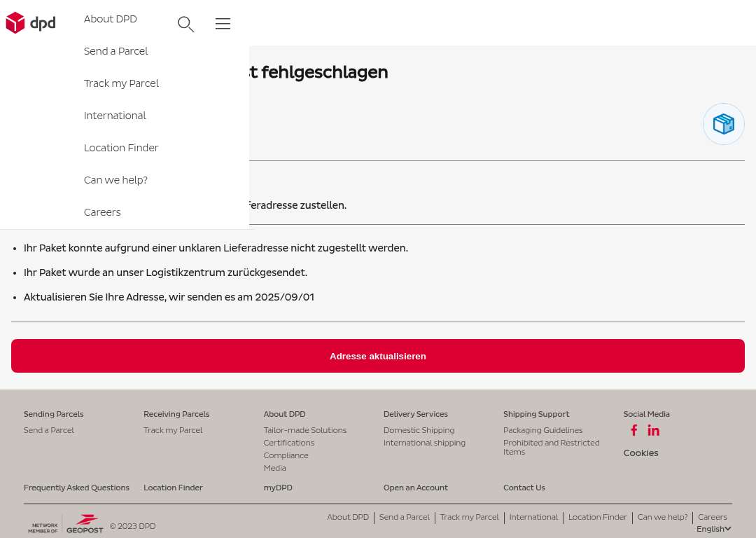
Task: Go to the myDPD link
Action: [278, 488]
